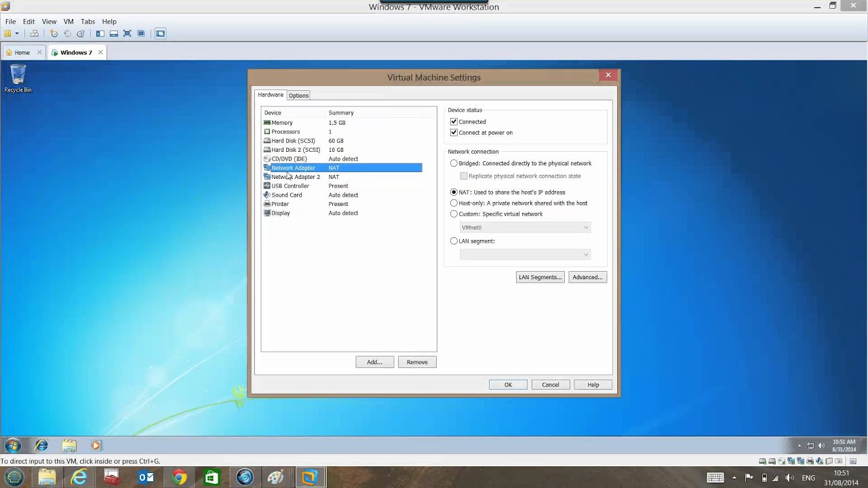This screenshot has height=488, width=868.
Task: Open the Help menu
Action: 109,22
